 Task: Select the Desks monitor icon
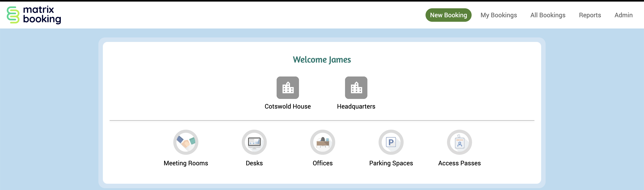point(254,142)
